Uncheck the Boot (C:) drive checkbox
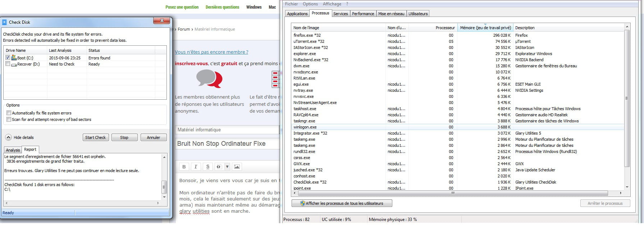The height and width of the screenshot is (244, 644). pyautogui.click(x=8, y=58)
